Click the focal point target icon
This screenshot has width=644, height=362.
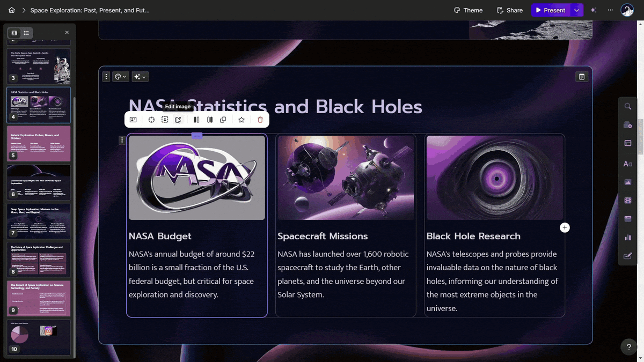[151, 120]
